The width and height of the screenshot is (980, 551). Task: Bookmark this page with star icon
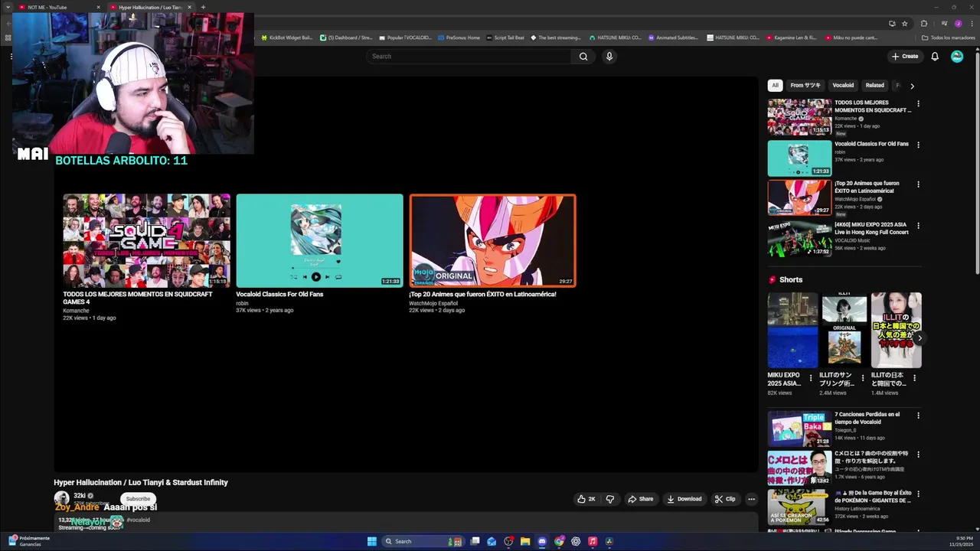905,23
